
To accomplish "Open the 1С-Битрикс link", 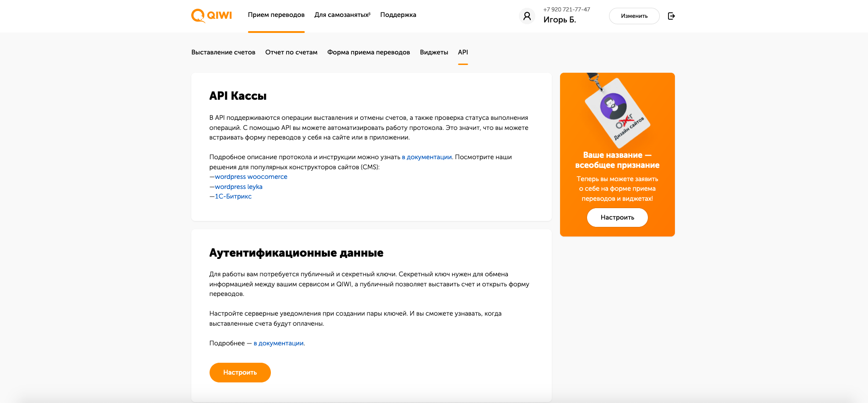I will pos(233,196).
